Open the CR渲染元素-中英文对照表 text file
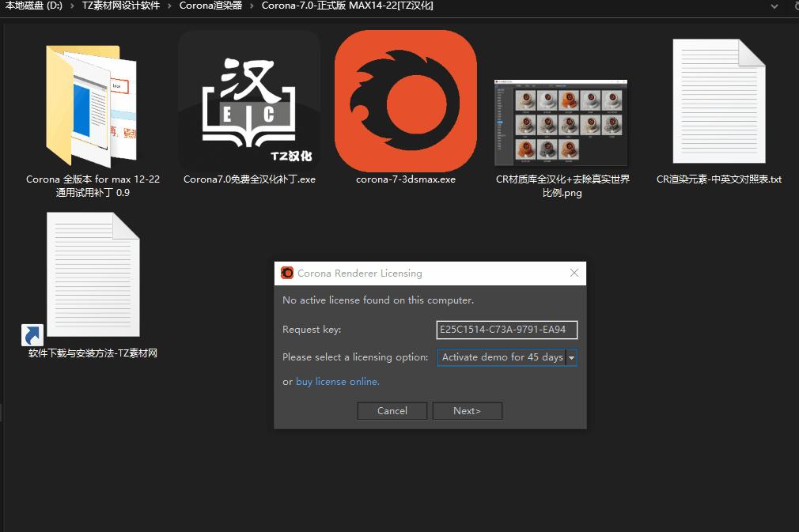799x532 pixels. click(x=718, y=103)
